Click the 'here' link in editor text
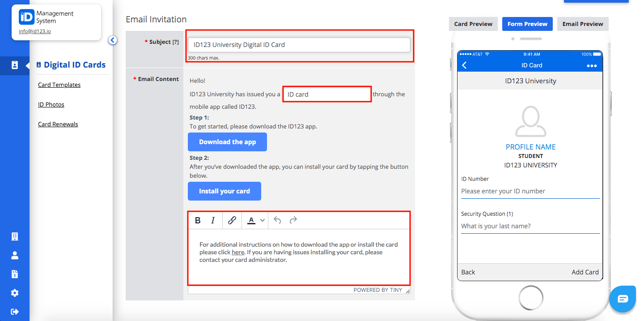 (x=238, y=252)
